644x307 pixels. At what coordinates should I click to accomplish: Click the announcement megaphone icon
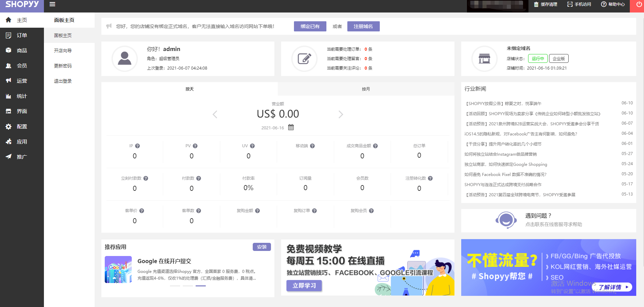click(109, 26)
